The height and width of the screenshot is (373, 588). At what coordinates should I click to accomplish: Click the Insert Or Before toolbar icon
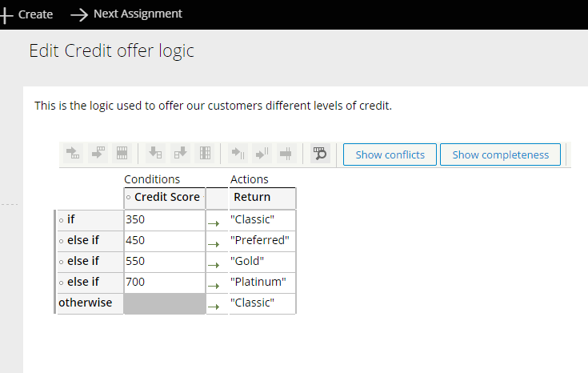pyautogui.click(x=238, y=153)
